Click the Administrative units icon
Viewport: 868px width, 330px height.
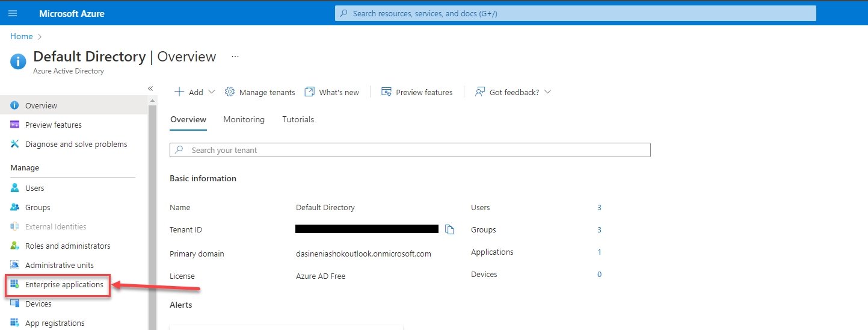15,265
